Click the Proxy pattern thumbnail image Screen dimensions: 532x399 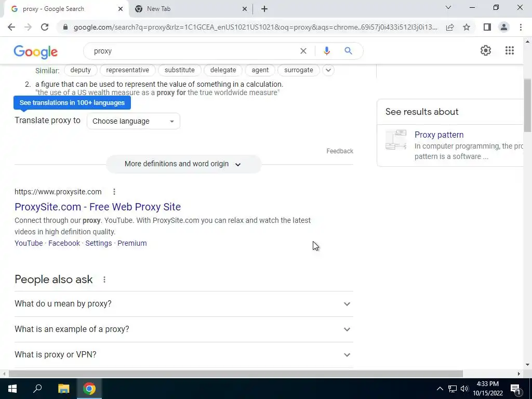(x=396, y=139)
